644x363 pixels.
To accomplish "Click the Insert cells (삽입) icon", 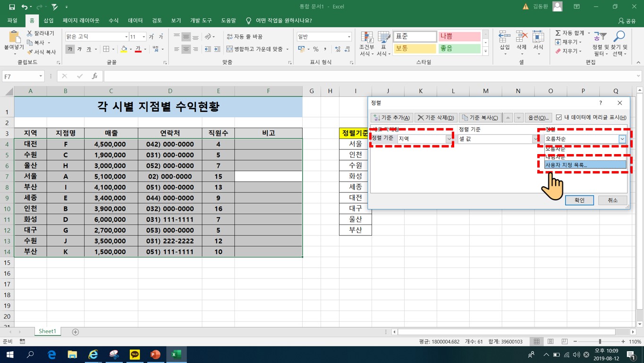I will tap(505, 37).
